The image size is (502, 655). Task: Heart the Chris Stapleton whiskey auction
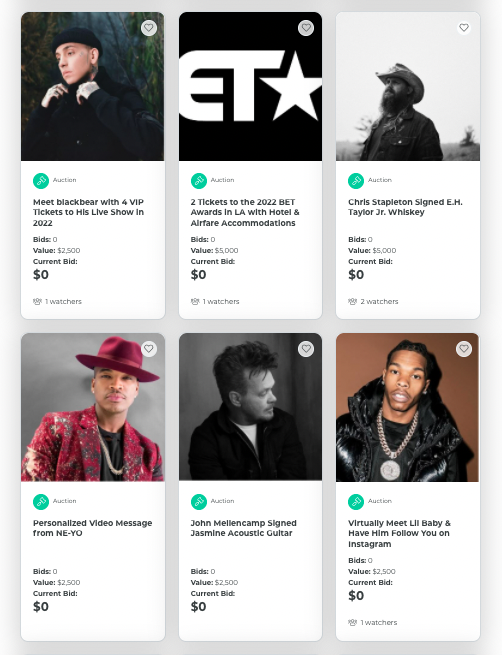pyautogui.click(x=464, y=28)
